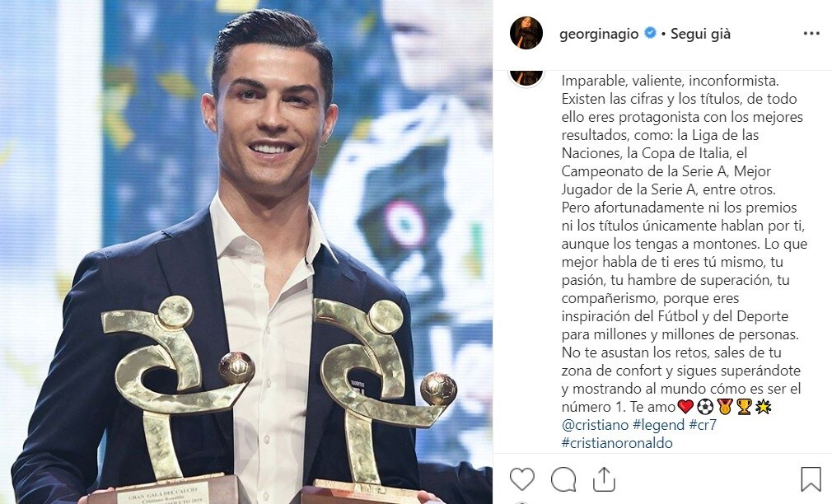Open comments via speech bubble icon
Image resolution: width=832 pixels, height=504 pixels.
563,479
